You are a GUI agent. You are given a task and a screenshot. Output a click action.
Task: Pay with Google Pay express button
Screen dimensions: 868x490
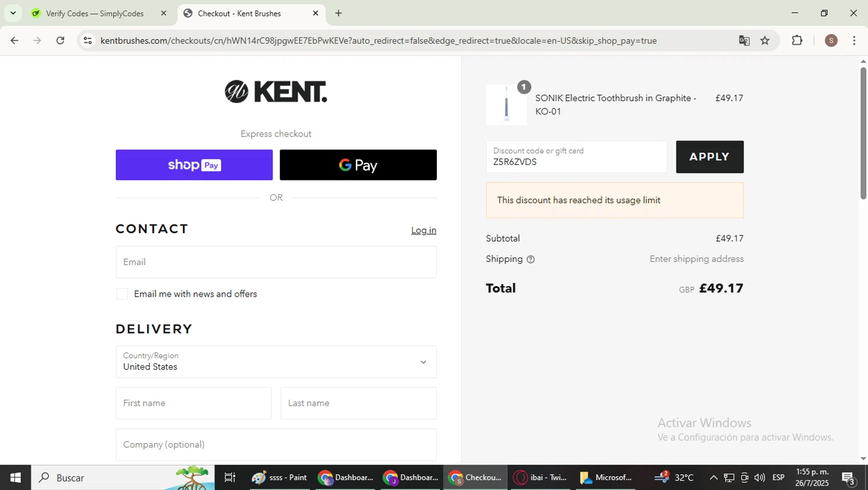[358, 165]
